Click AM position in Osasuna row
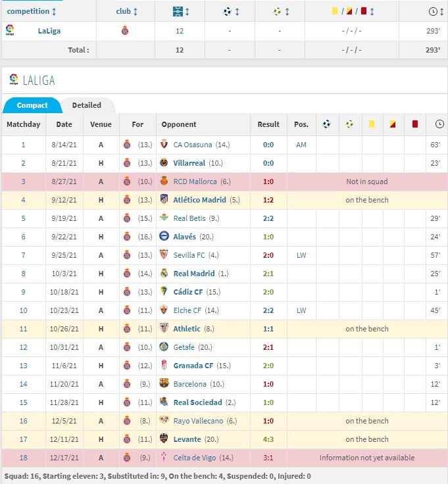 [x=301, y=145]
